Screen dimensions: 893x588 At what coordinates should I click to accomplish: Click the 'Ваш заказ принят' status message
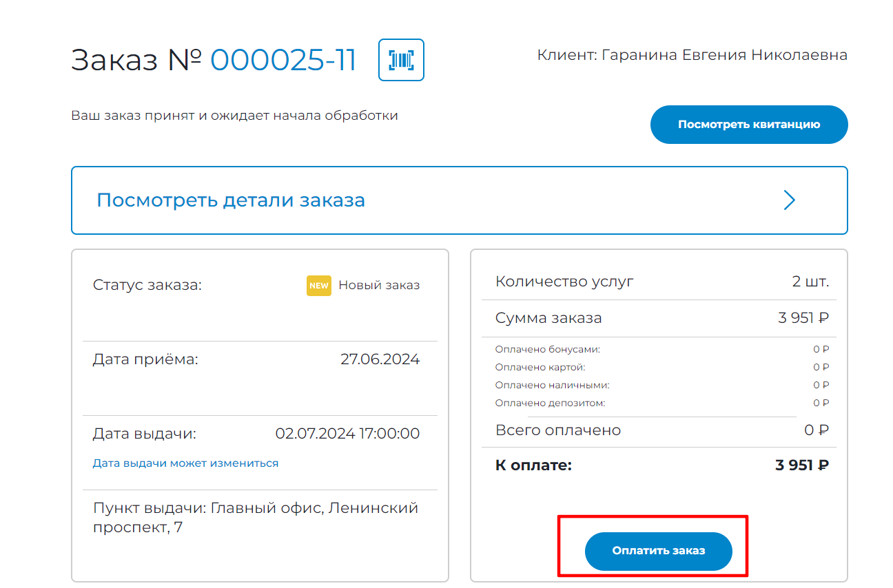234,116
